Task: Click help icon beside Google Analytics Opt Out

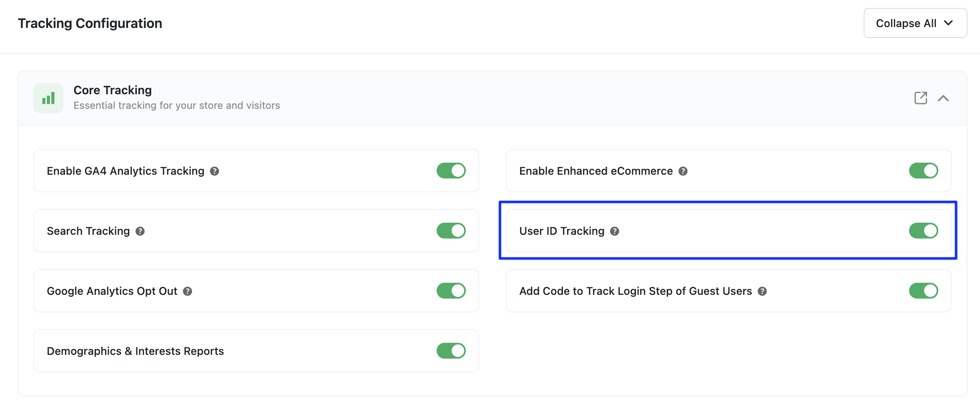Action: click(x=188, y=291)
